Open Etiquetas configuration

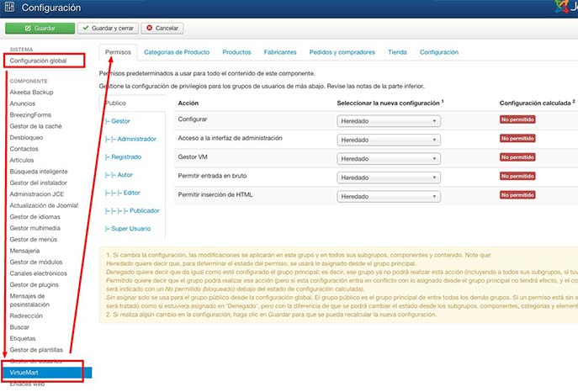coord(23,338)
